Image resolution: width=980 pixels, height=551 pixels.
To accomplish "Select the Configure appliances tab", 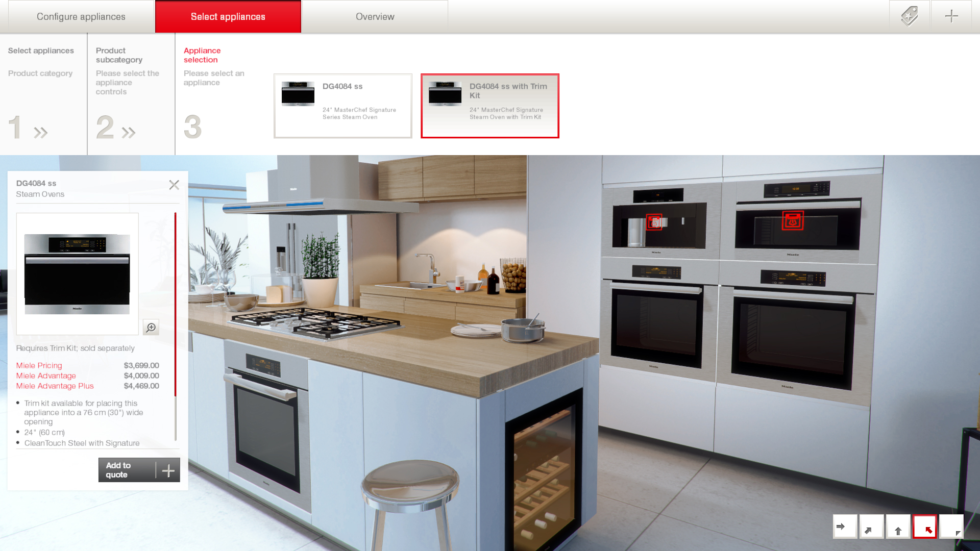I will (81, 16).
